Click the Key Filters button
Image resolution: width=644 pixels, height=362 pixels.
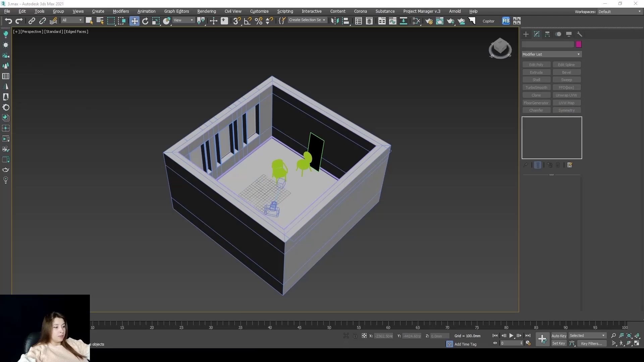pyautogui.click(x=591, y=343)
